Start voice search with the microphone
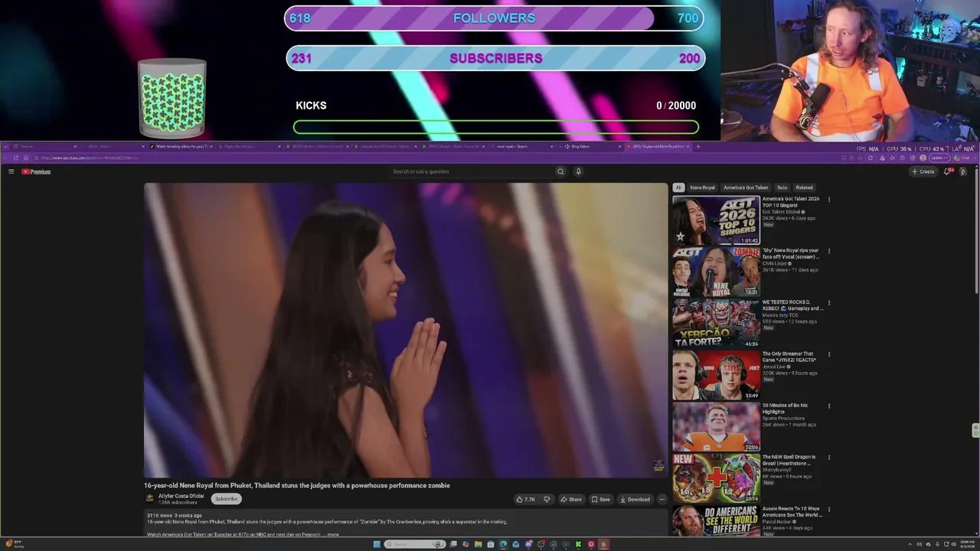The image size is (980, 551). point(578,171)
